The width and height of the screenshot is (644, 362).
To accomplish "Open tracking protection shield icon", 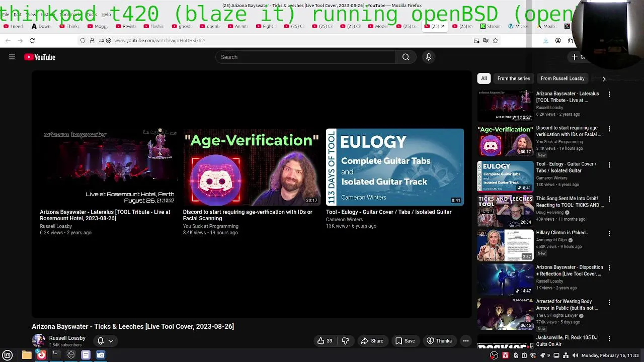I will pos(83,40).
